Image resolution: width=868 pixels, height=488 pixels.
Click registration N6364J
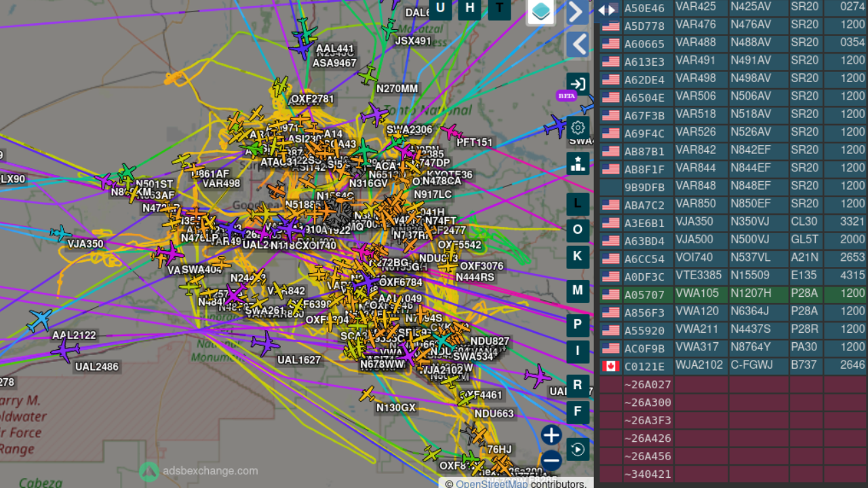[750, 312]
